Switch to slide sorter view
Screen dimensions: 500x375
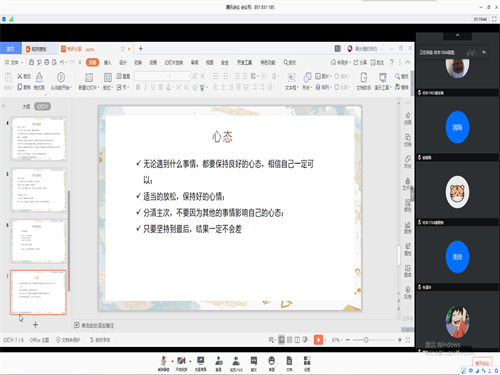pyautogui.click(x=289, y=340)
